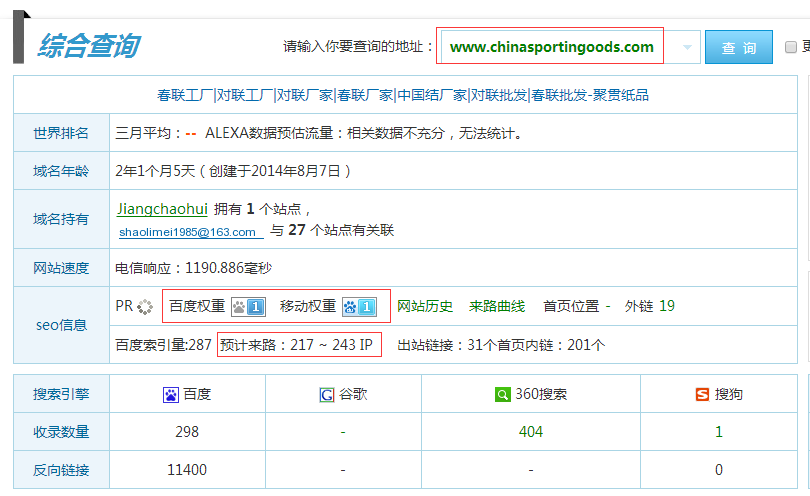Open the 春联工厂 ad link at top
This screenshot has height=496, width=810.
pos(185,95)
